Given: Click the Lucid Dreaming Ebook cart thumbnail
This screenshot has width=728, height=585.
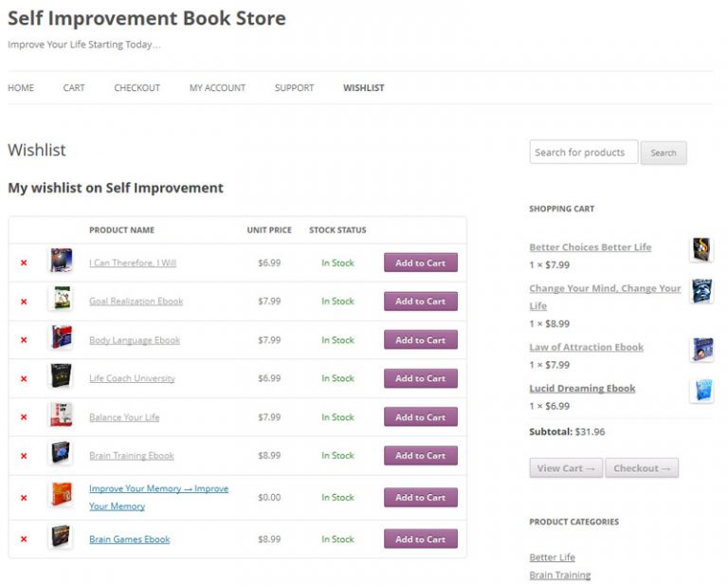Looking at the screenshot, I should [x=702, y=391].
